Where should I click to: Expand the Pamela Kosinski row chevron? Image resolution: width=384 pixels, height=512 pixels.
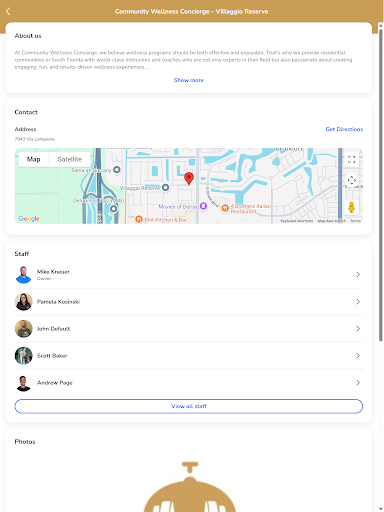point(358,302)
